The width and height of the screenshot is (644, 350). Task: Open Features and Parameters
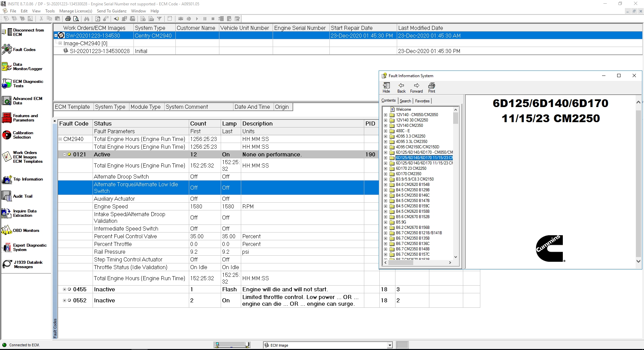[x=20, y=118]
